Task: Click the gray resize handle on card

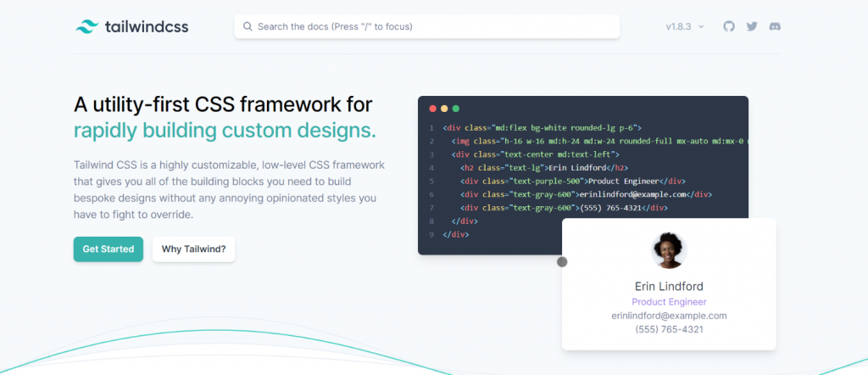Action: 562,261
